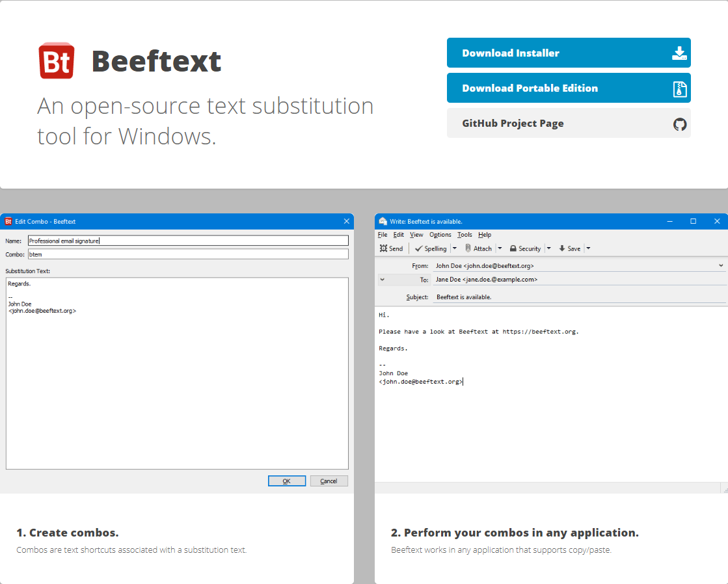Click '2. Perform your combos in any application.'
Image resolution: width=728 pixels, height=584 pixels.
[x=515, y=533]
